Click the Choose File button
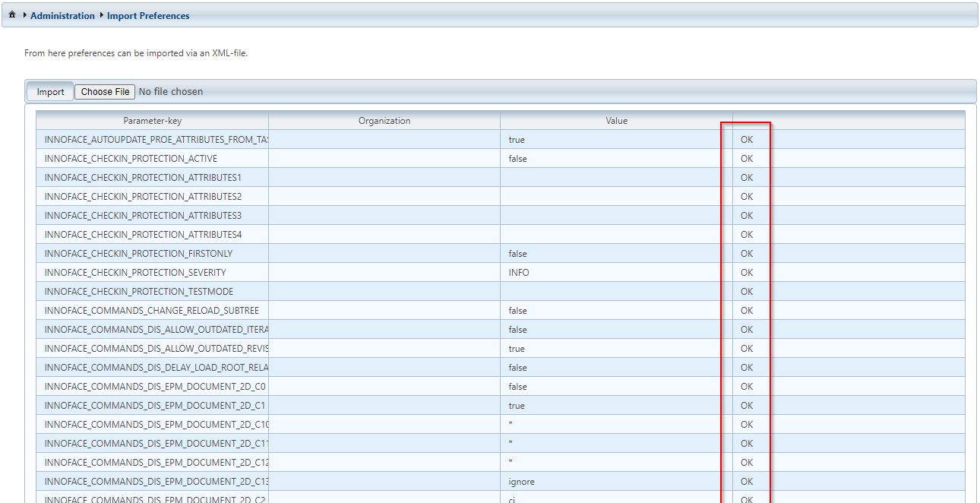This screenshot has width=980, height=503. coord(105,92)
